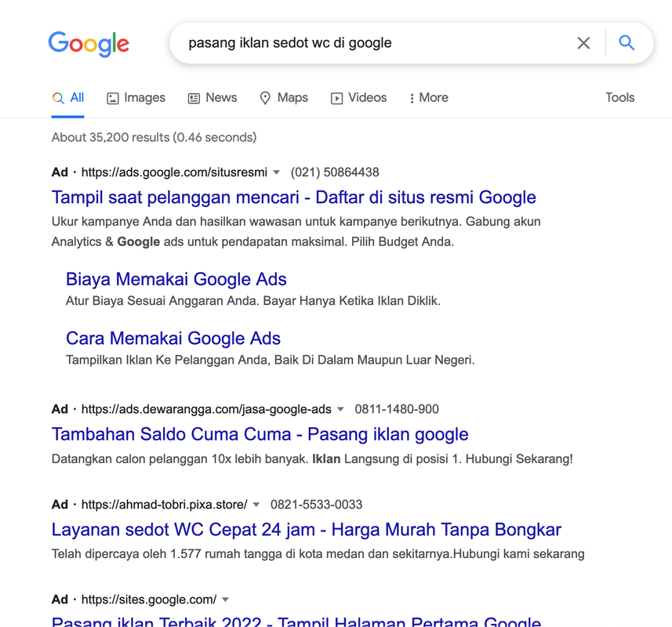Screen dimensions: 672x627
Task: Clear the search box with X icon
Action: coord(583,43)
